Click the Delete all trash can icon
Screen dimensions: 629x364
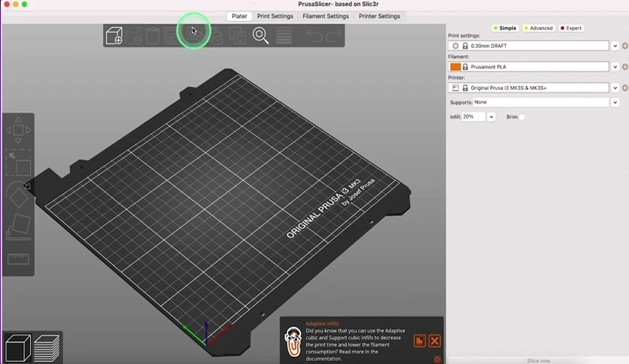point(153,35)
